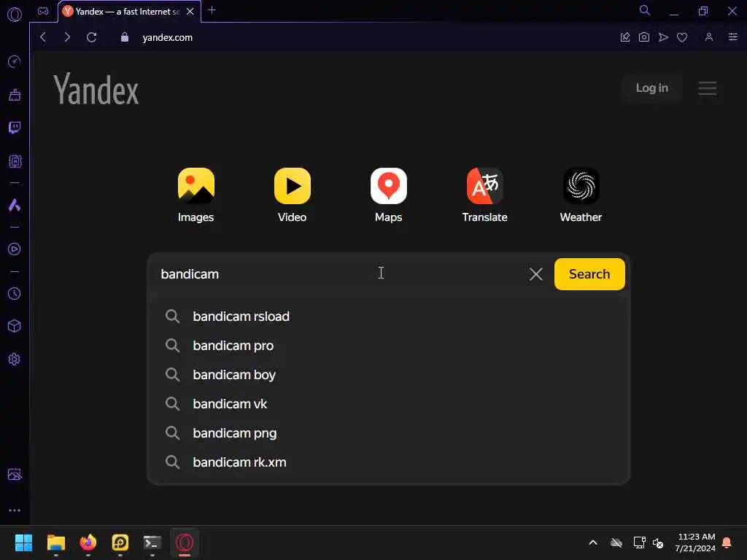Open GX Cleaner broom icon in sidebar
The width and height of the screenshot is (747, 560).
[15, 95]
